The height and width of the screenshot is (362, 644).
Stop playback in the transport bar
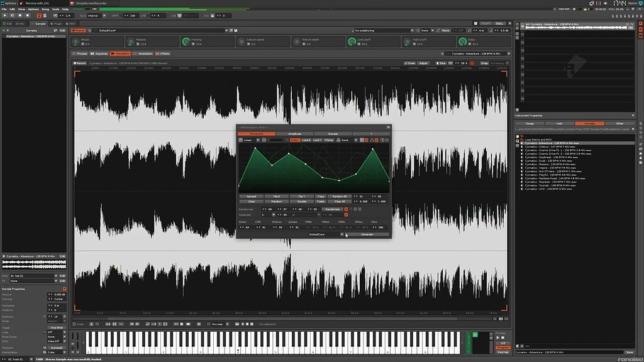pos(19,16)
